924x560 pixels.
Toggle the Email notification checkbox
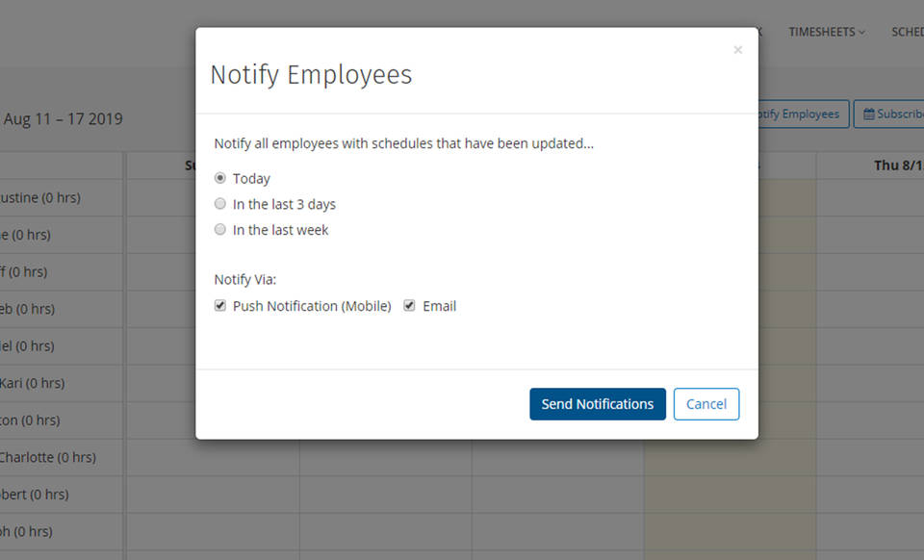409,306
